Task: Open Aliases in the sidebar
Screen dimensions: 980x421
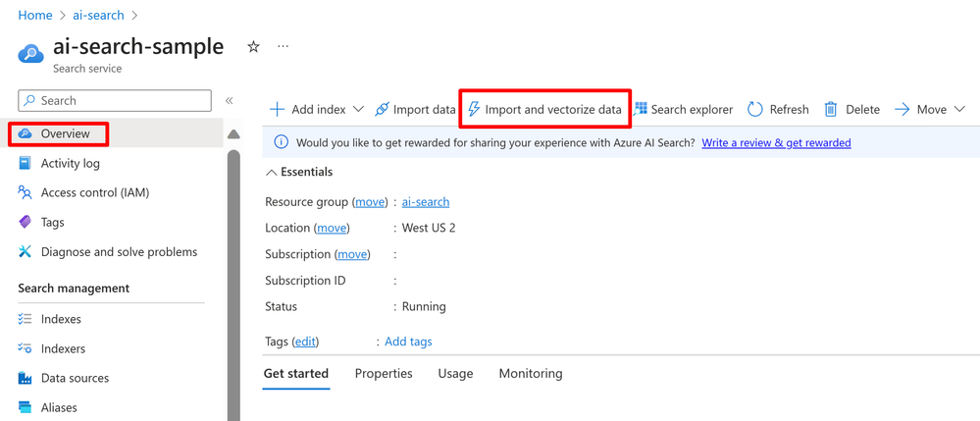Action: (59, 407)
